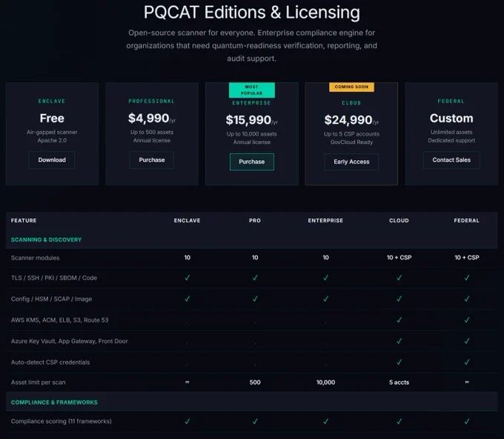Click Federal checkmark in TLS / SSH row
504x439 pixels.
[x=467, y=277]
